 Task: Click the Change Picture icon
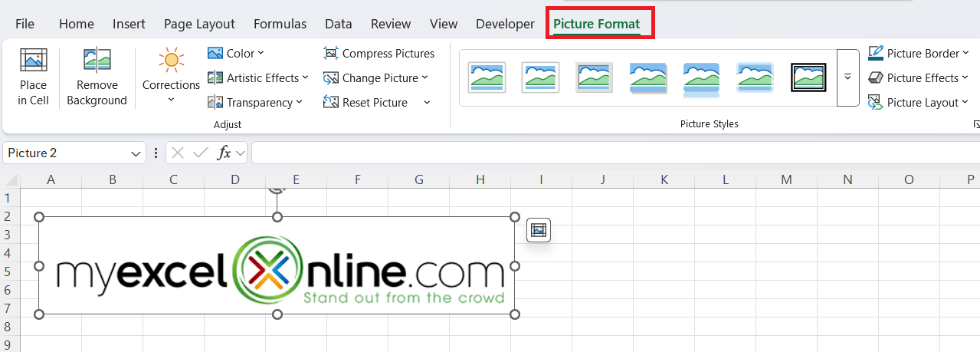pos(331,78)
